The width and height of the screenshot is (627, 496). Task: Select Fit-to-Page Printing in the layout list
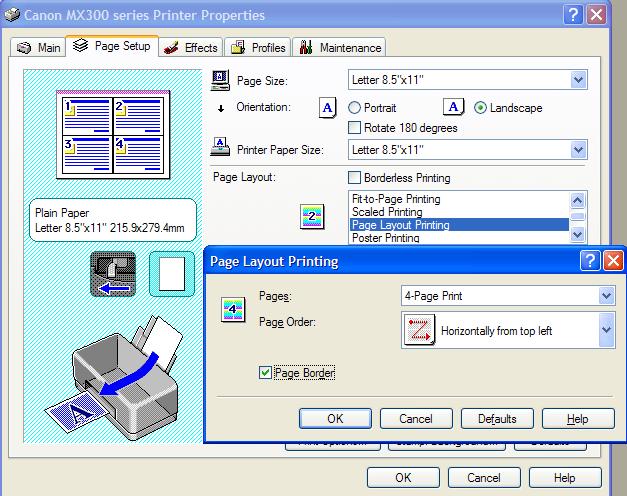click(396, 199)
